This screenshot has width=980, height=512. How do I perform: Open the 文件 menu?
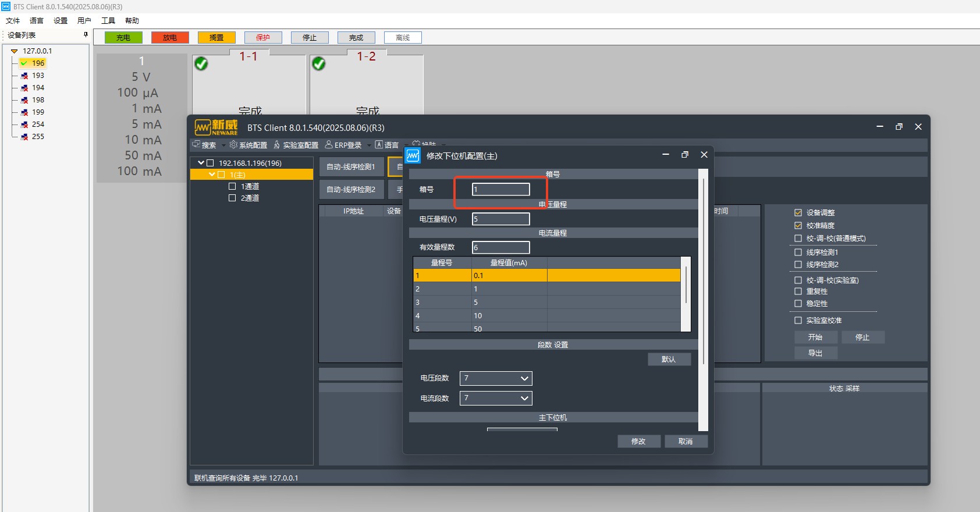click(13, 20)
